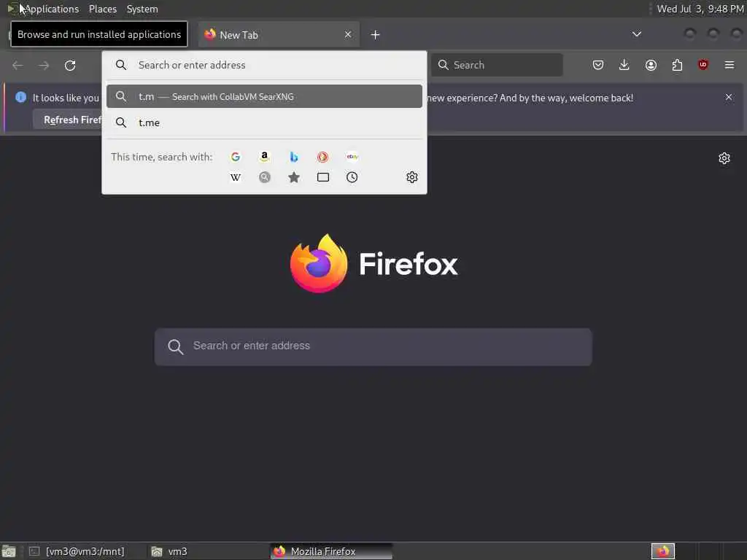Open the Places menu
Viewport: 747px width, 560px height.
pyautogui.click(x=103, y=9)
